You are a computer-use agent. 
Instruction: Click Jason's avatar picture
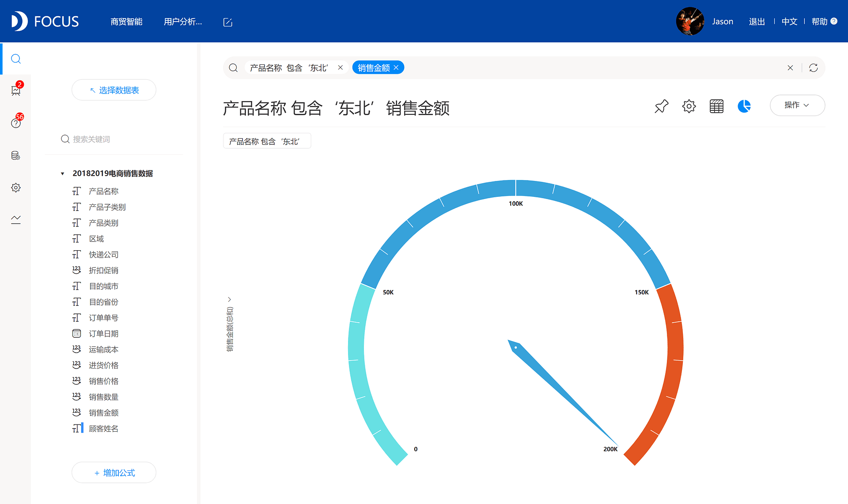[x=690, y=21]
